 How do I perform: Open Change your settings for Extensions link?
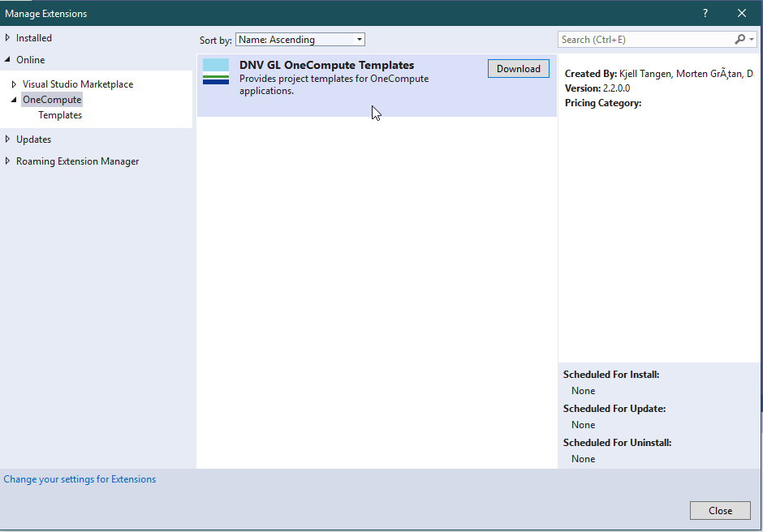pos(80,479)
